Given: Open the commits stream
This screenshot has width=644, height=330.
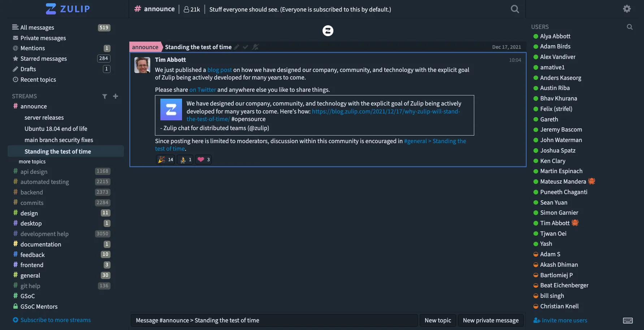Looking at the screenshot, I should (x=32, y=203).
